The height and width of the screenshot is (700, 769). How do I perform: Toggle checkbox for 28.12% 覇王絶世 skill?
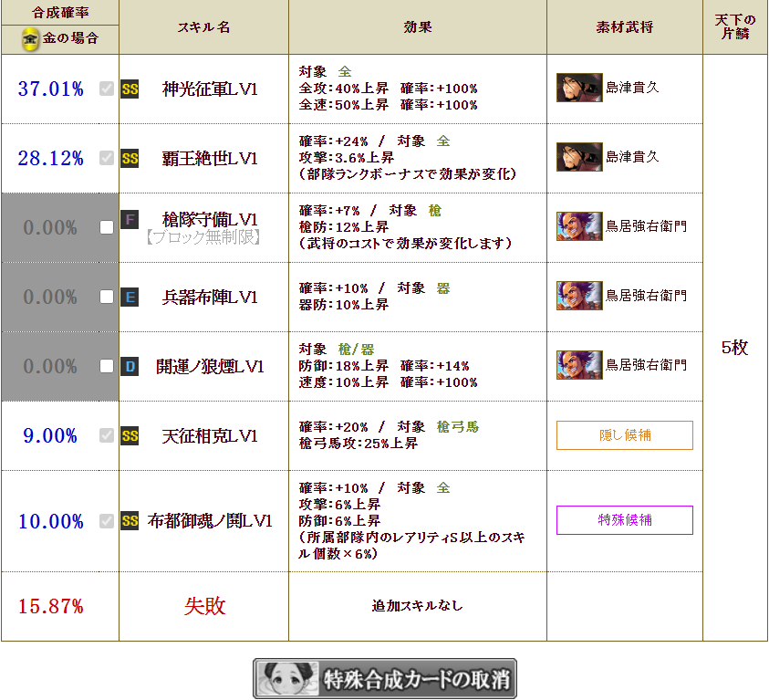click(107, 158)
